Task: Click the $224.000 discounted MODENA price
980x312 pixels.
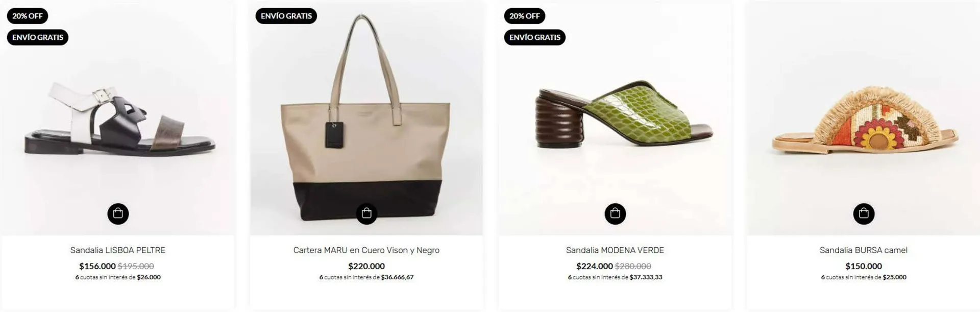Action: tap(595, 266)
